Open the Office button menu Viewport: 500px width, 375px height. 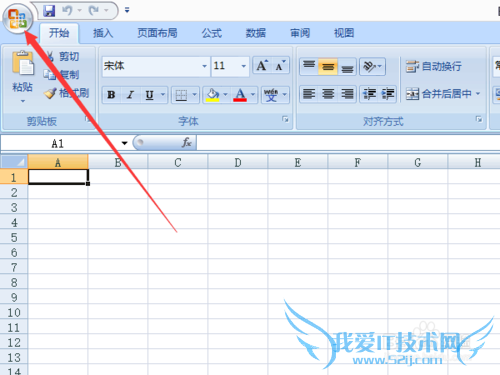coord(17,19)
